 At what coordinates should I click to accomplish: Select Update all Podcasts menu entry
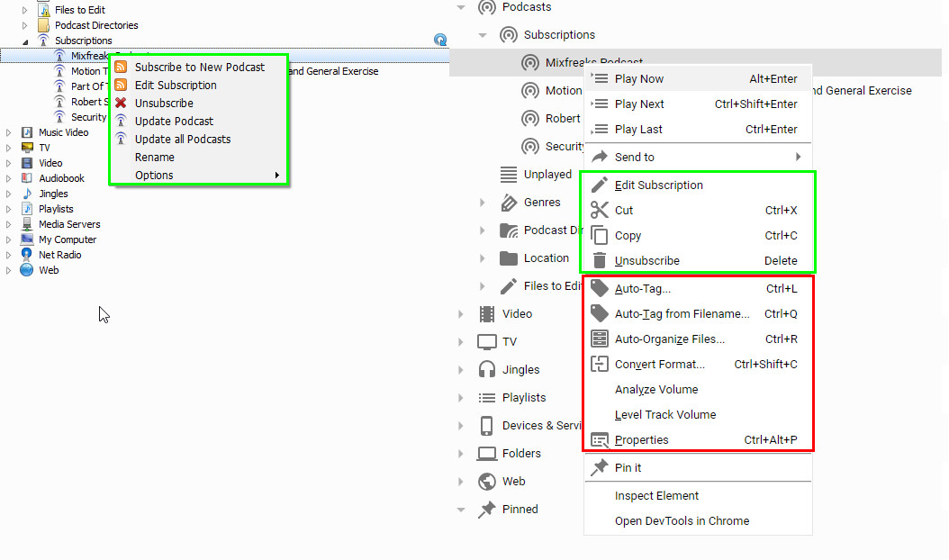click(183, 139)
